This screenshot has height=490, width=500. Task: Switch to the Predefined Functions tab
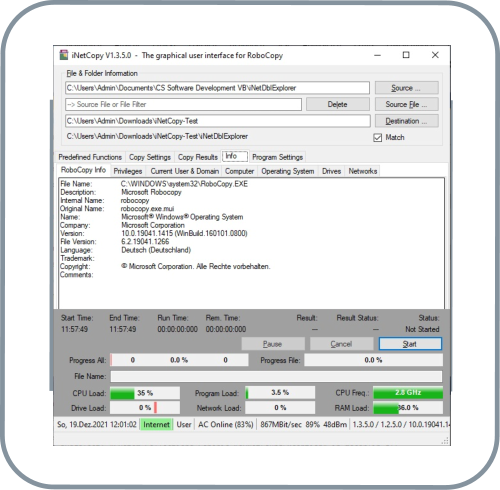tap(90, 157)
